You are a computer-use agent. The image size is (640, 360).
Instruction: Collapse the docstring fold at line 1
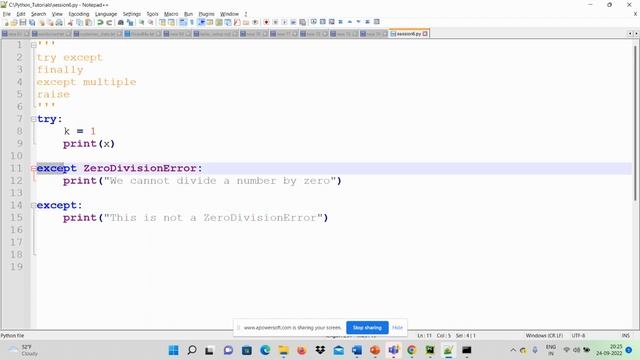tap(33, 45)
